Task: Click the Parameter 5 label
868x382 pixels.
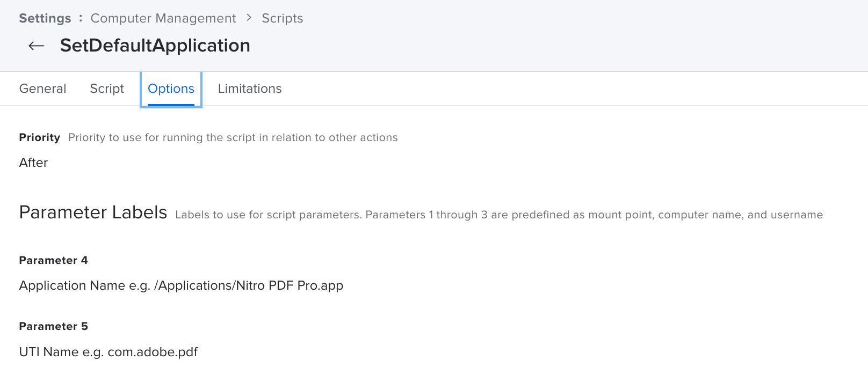Action: (54, 326)
